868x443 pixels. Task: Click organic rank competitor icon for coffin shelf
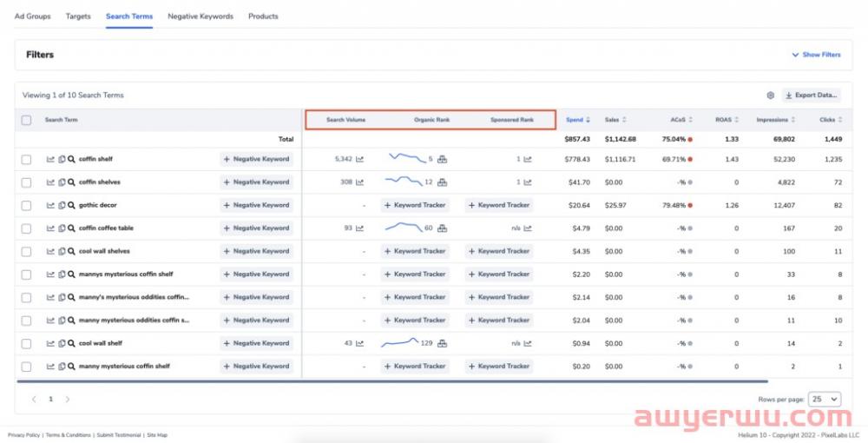pyautogui.click(x=442, y=160)
